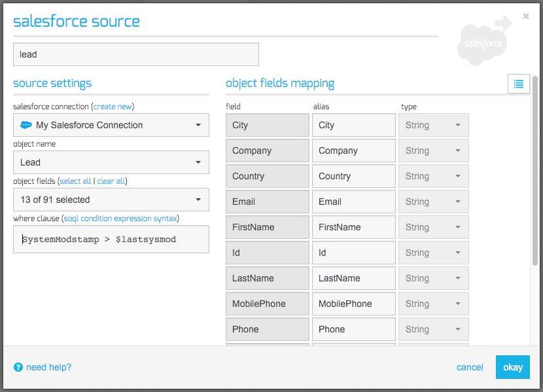543x392 pixels.
Task: Expand the object fields selection dropdown
Action: point(111,200)
